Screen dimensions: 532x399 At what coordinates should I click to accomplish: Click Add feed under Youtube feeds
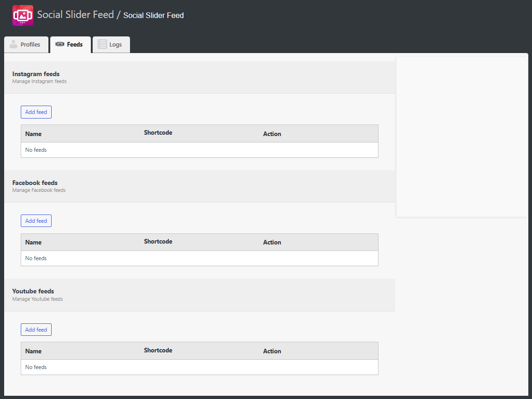36,329
